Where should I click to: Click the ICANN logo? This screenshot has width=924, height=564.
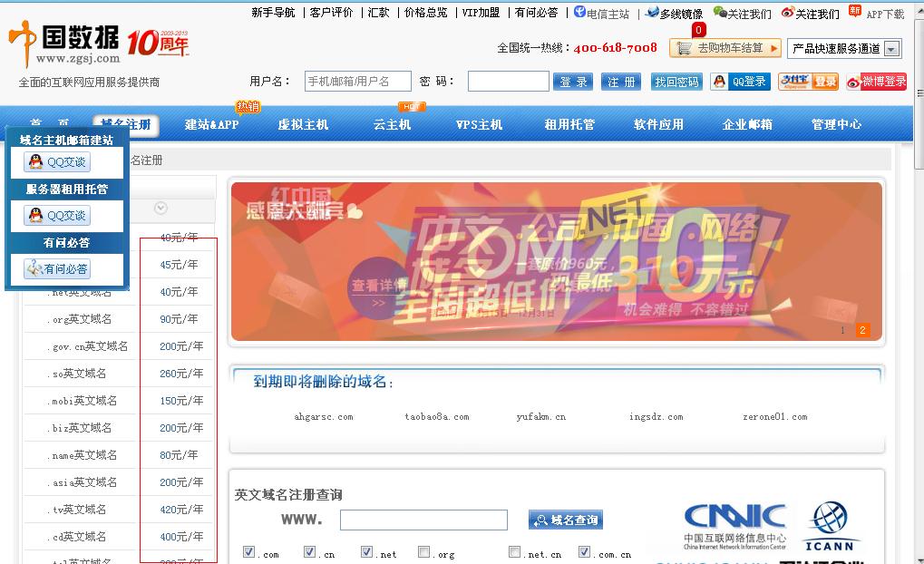pyautogui.click(x=829, y=526)
